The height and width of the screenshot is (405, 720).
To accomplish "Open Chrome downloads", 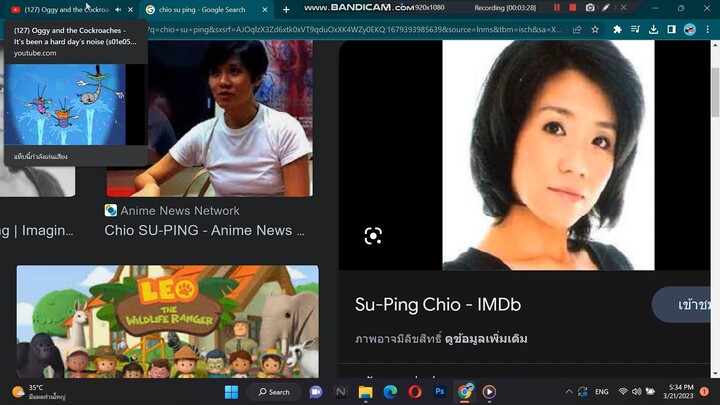I will (653, 29).
